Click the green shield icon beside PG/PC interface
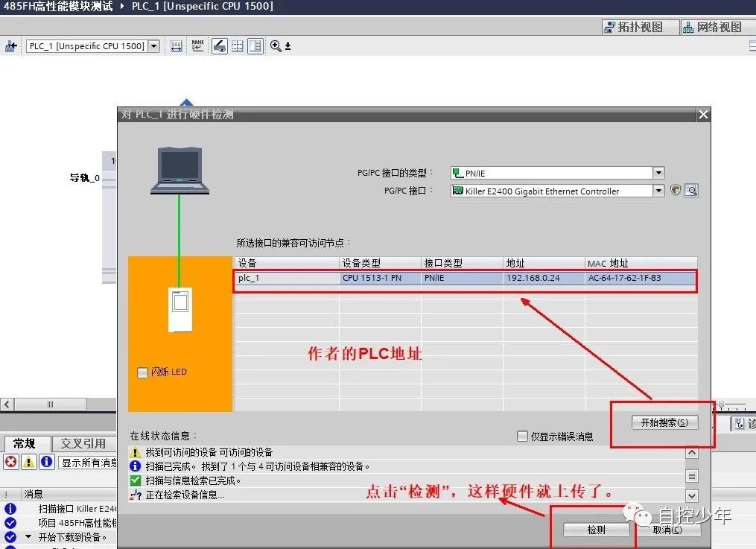 (x=675, y=190)
